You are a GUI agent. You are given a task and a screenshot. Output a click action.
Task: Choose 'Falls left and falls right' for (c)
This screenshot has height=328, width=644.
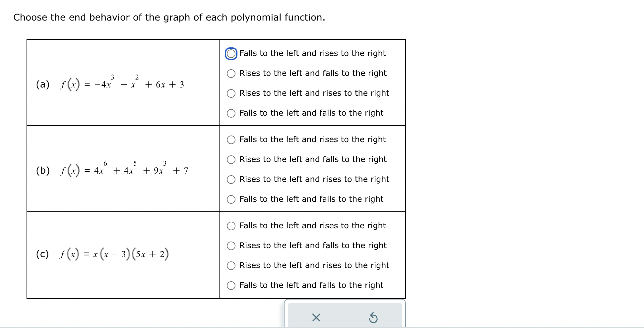(231, 286)
